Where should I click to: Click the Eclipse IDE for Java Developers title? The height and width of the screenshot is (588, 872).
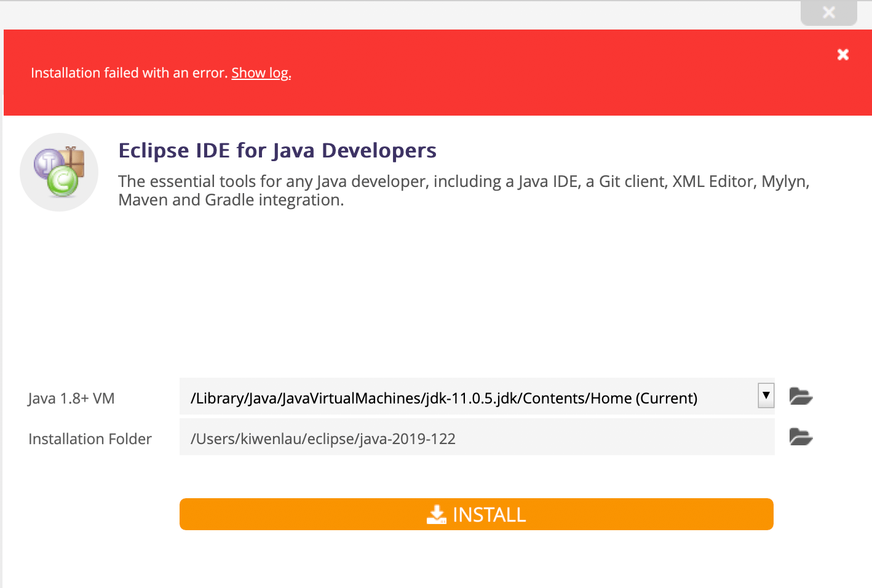[277, 150]
